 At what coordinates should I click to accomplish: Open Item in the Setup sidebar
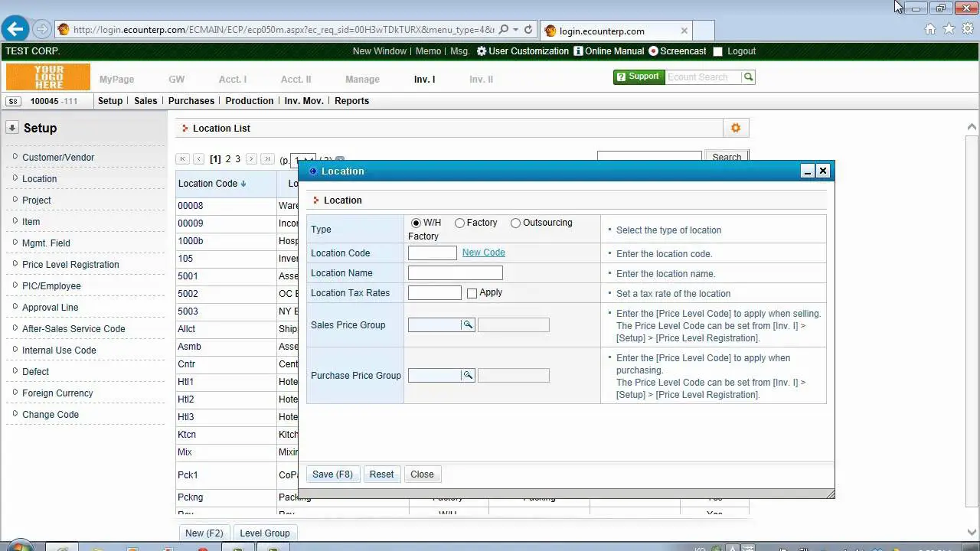[x=31, y=222]
